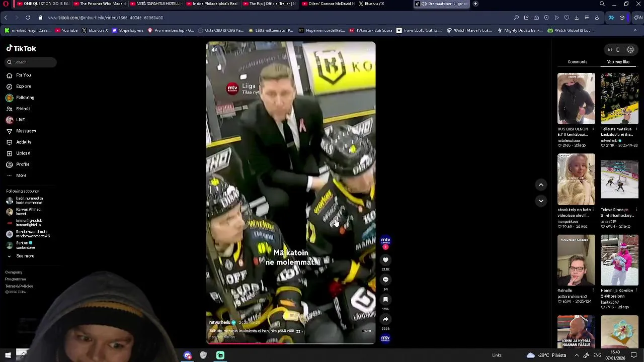Open ENG language switcher in taskbar

[x=597, y=355]
